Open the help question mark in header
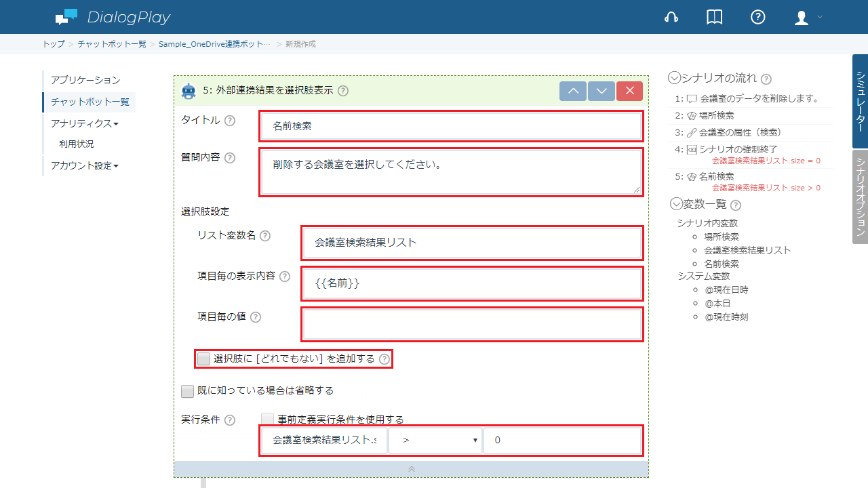 [758, 18]
